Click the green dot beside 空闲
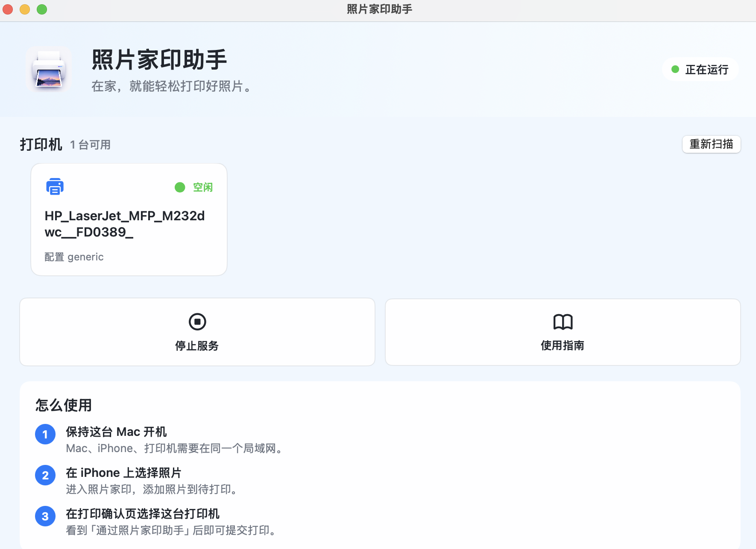The height and width of the screenshot is (549, 756). 180,187
